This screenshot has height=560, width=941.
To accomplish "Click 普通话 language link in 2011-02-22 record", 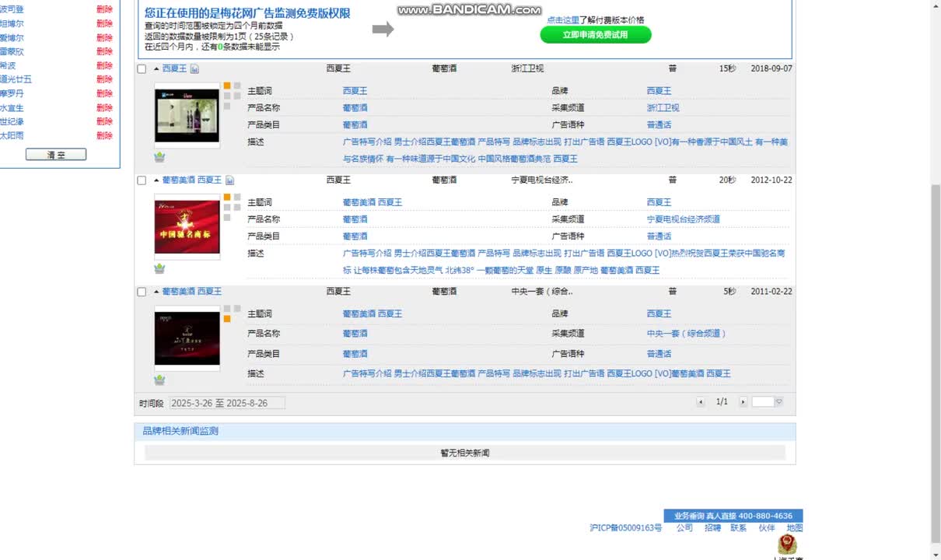I will 659,354.
